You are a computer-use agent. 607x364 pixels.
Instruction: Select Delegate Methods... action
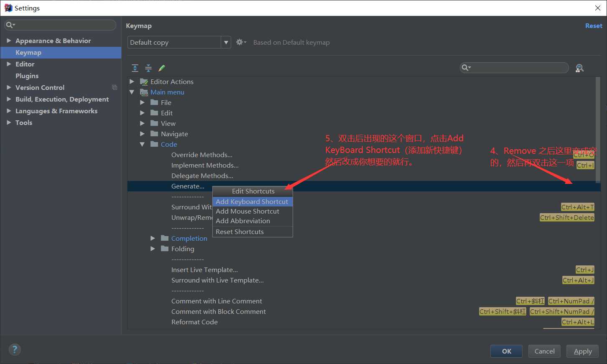(x=202, y=176)
